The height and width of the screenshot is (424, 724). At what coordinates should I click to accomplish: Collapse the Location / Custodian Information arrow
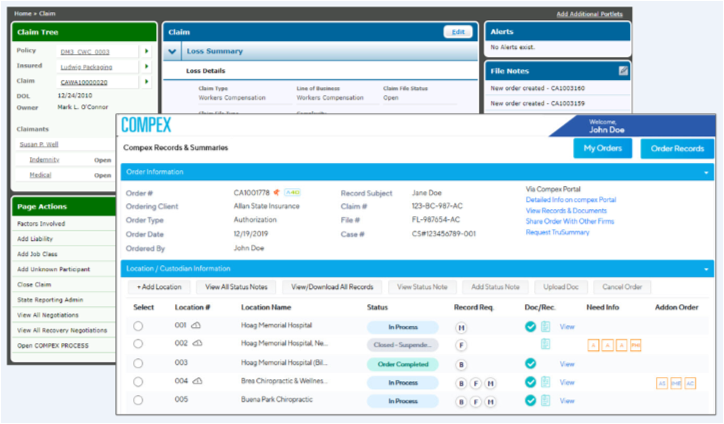706,269
